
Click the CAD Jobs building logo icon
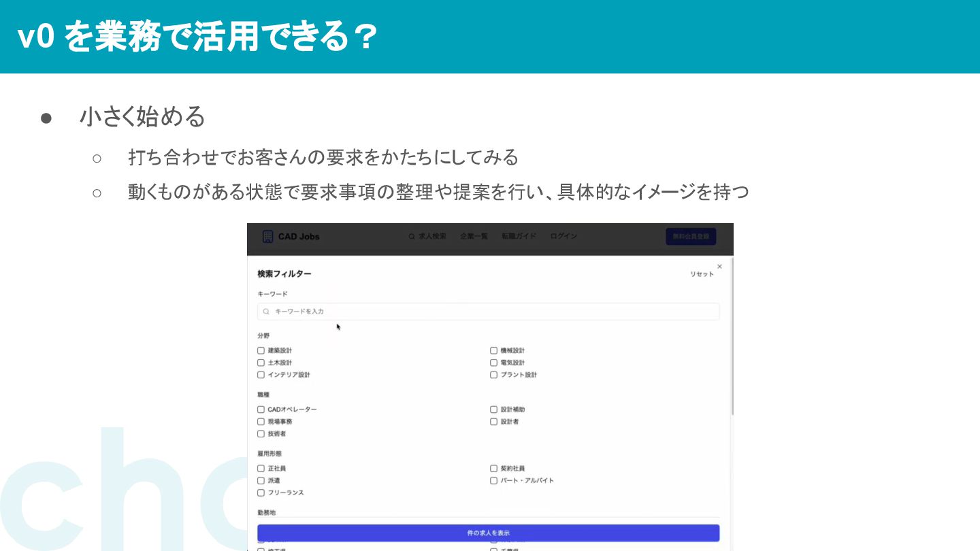(x=267, y=237)
